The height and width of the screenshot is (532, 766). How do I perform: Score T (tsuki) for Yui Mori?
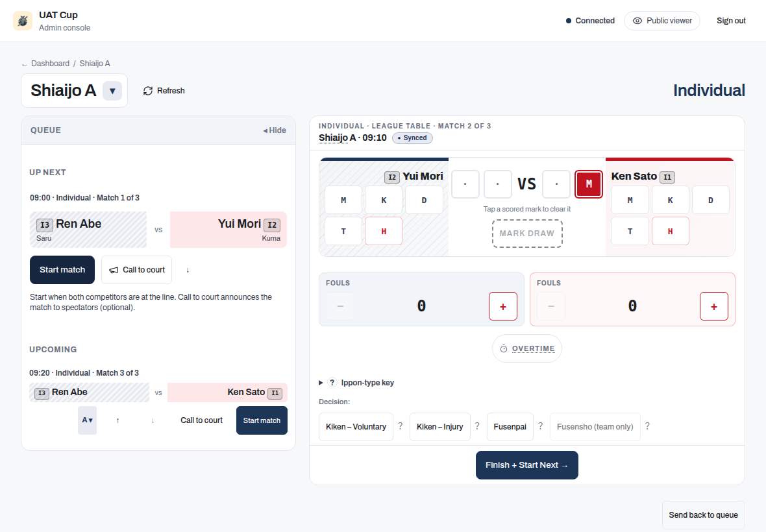[x=343, y=231]
